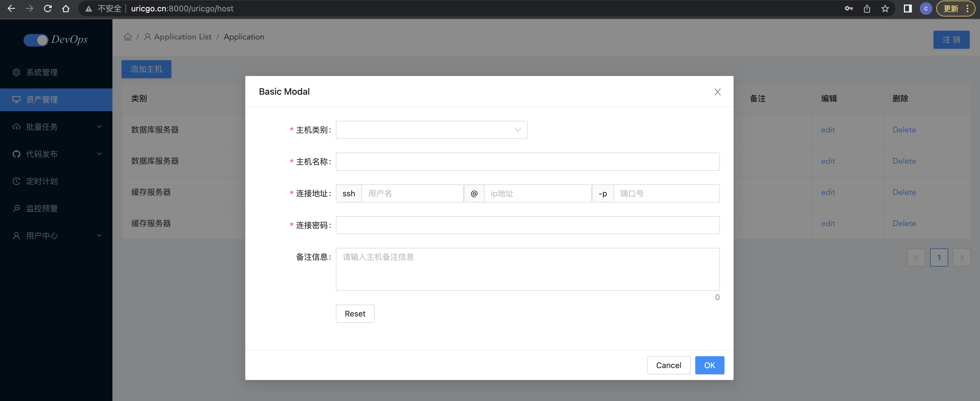Click the Cancel button

pos(668,365)
